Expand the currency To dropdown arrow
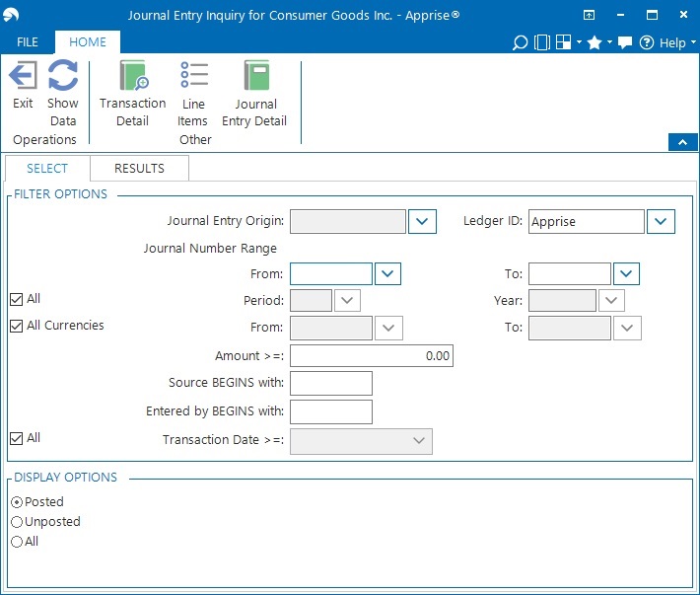This screenshot has height=595, width=700. (627, 328)
